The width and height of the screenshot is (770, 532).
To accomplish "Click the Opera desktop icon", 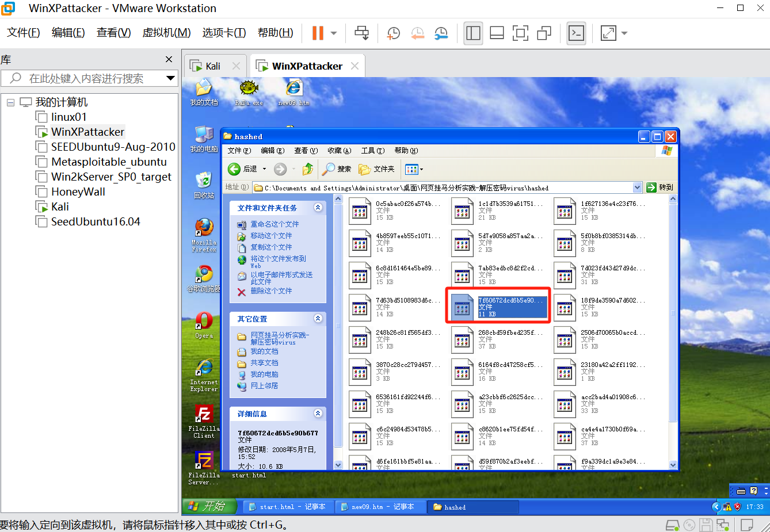I will click(204, 325).
